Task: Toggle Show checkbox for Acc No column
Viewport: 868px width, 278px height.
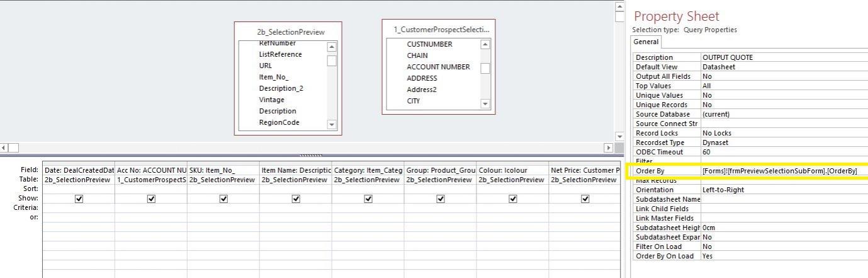Action: coord(151,199)
